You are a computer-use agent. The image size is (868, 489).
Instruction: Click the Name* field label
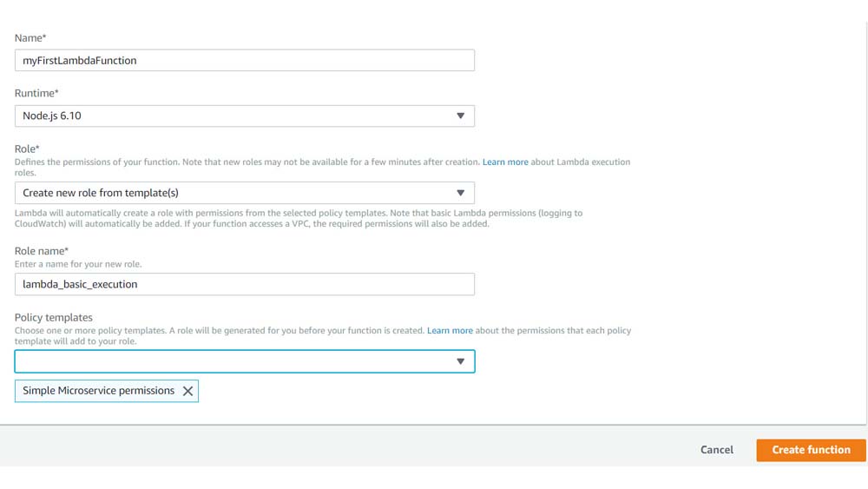(x=30, y=39)
